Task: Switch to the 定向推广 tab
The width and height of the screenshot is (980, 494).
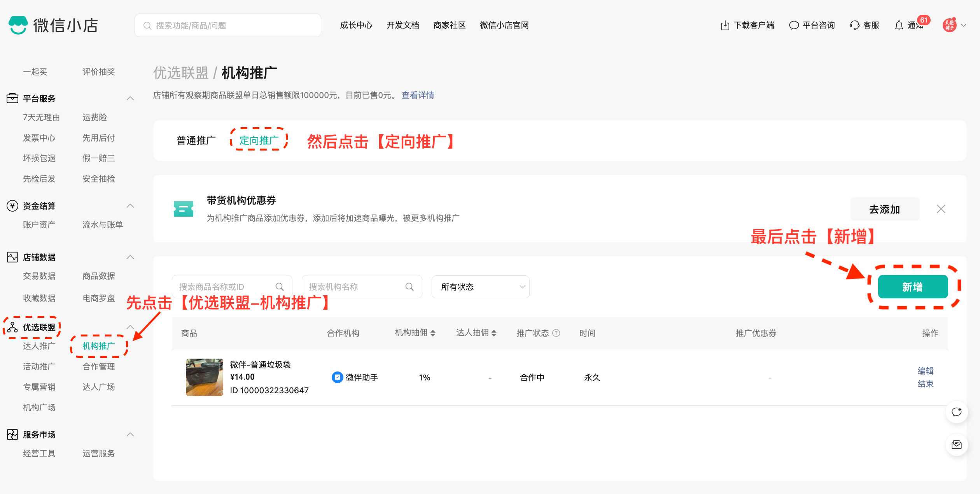Action: pyautogui.click(x=259, y=140)
